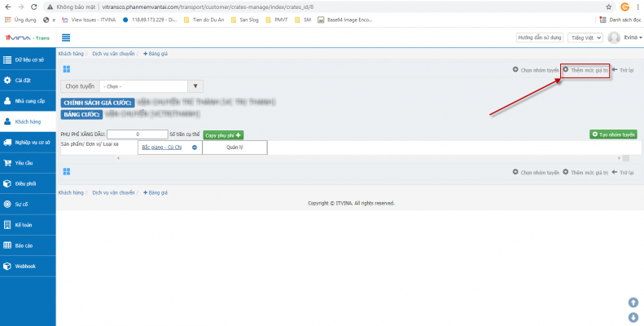The height and width of the screenshot is (326, 644).
Task: Click the Tạo nhóm tuyến green button
Action: [613, 134]
